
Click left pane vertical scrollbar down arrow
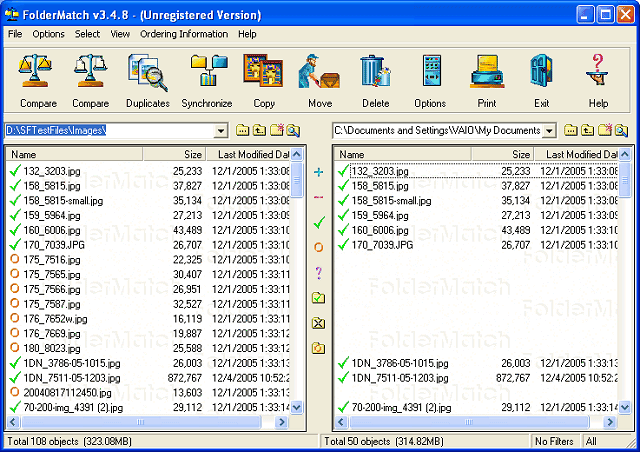297,407
